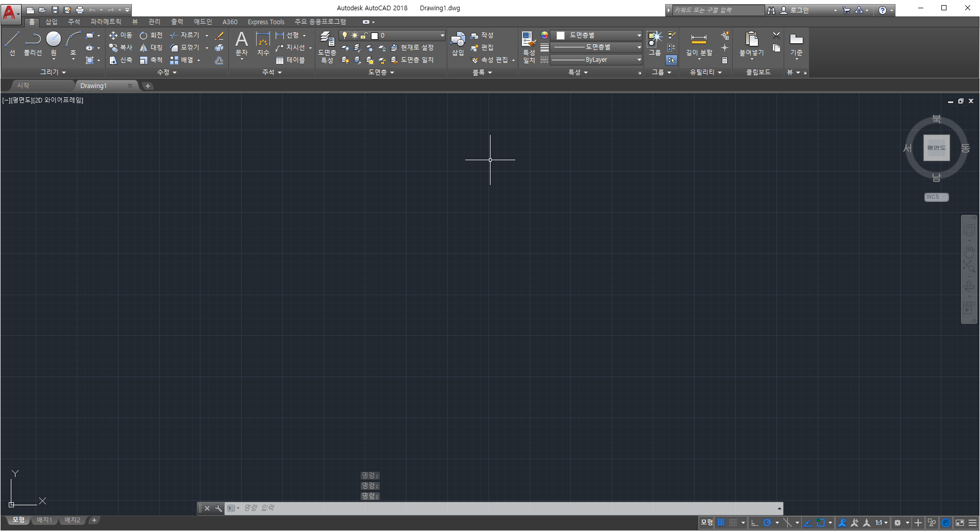Select the Polyline (폴리선) tool

click(x=33, y=43)
